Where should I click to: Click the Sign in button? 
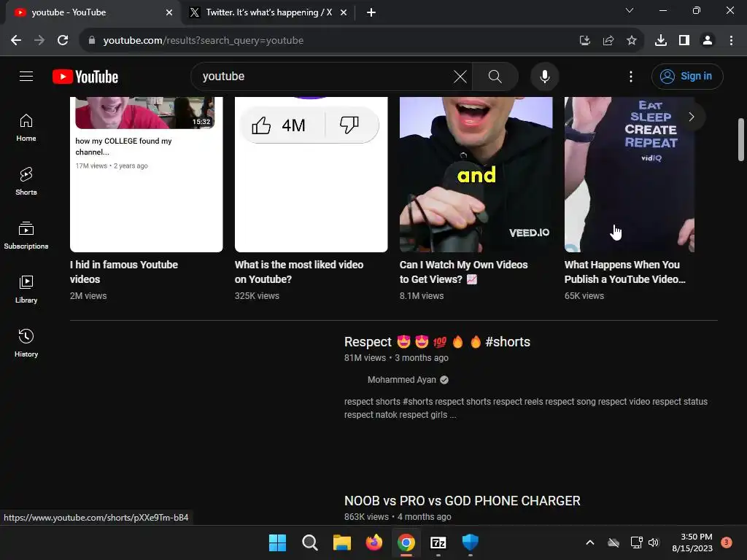[687, 76]
